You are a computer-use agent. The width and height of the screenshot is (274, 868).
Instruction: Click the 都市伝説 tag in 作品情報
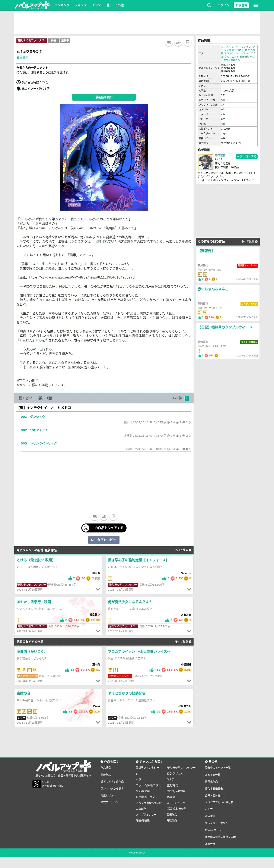(x=244, y=57)
